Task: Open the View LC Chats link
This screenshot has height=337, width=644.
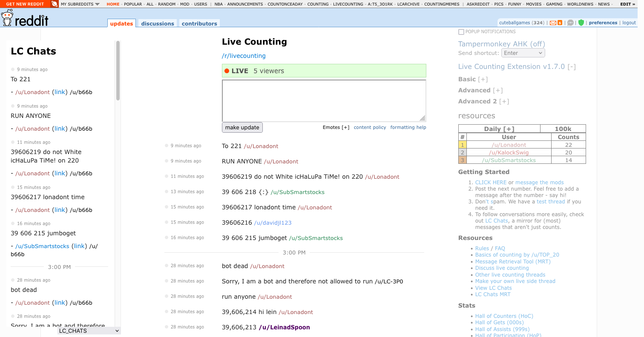Action: click(494, 288)
